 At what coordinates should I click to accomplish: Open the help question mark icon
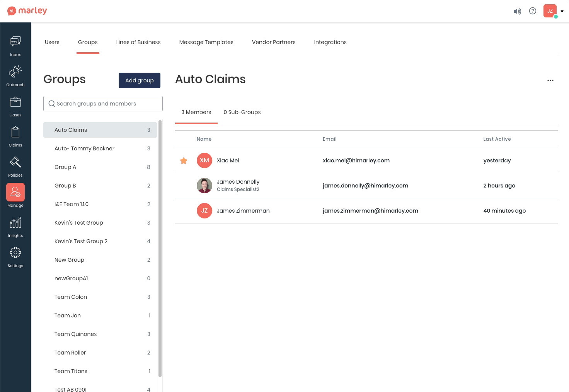tap(533, 11)
